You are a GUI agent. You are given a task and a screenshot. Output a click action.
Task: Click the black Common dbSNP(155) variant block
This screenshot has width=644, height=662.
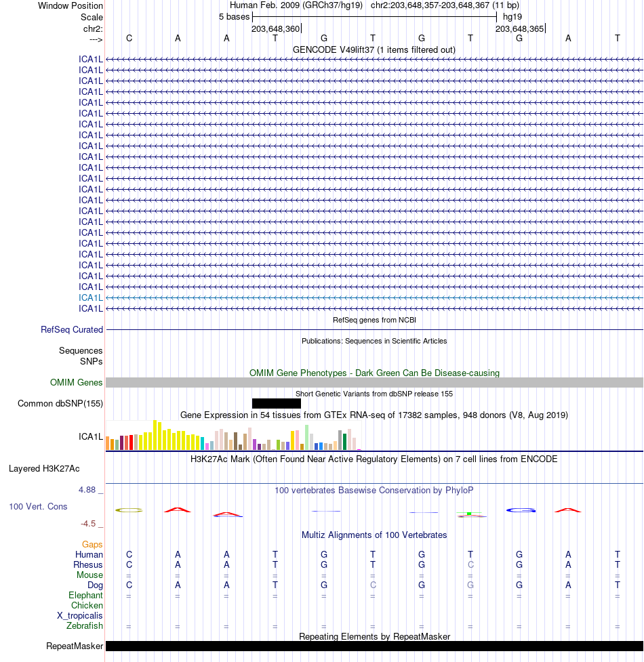pyautogui.click(x=276, y=404)
